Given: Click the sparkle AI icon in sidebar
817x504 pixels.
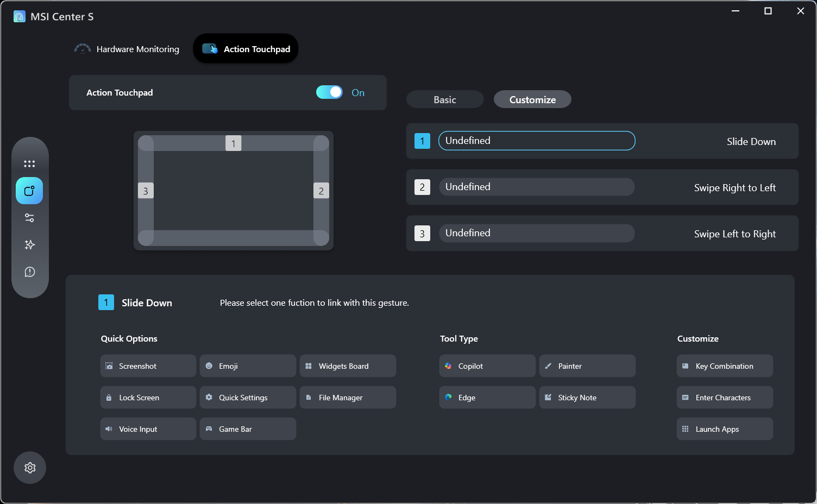Looking at the screenshot, I should coord(29,245).
